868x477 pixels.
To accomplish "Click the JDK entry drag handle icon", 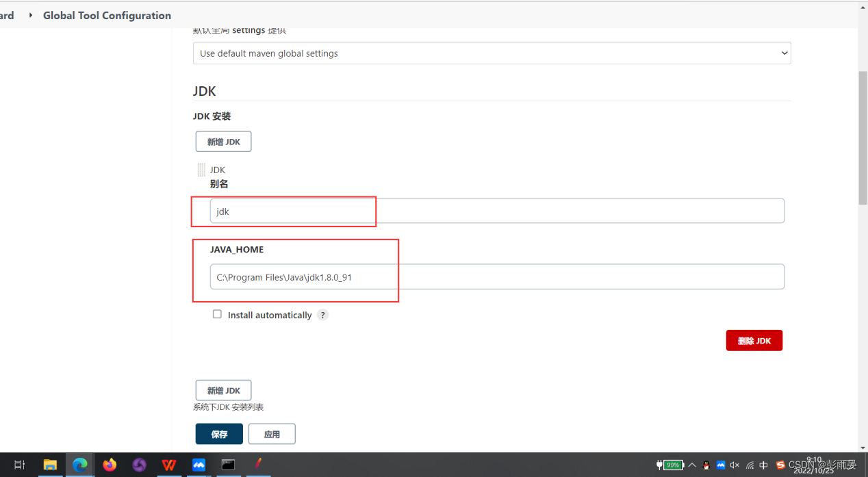I will point(201,169).
